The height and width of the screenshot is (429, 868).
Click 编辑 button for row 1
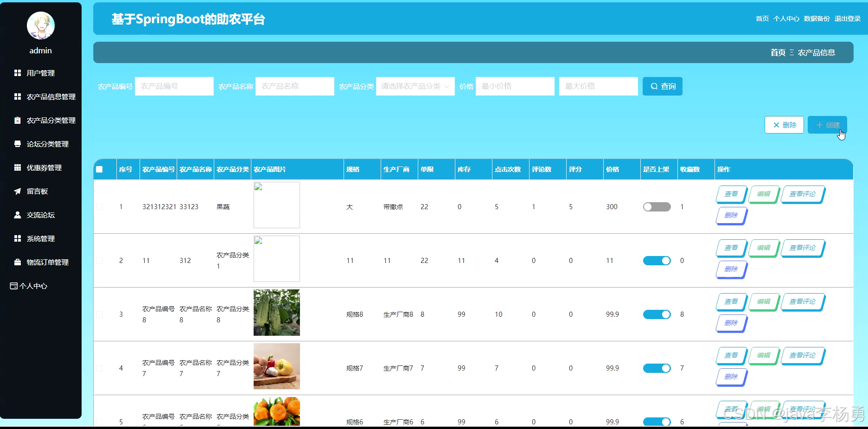tap(764, 194)
